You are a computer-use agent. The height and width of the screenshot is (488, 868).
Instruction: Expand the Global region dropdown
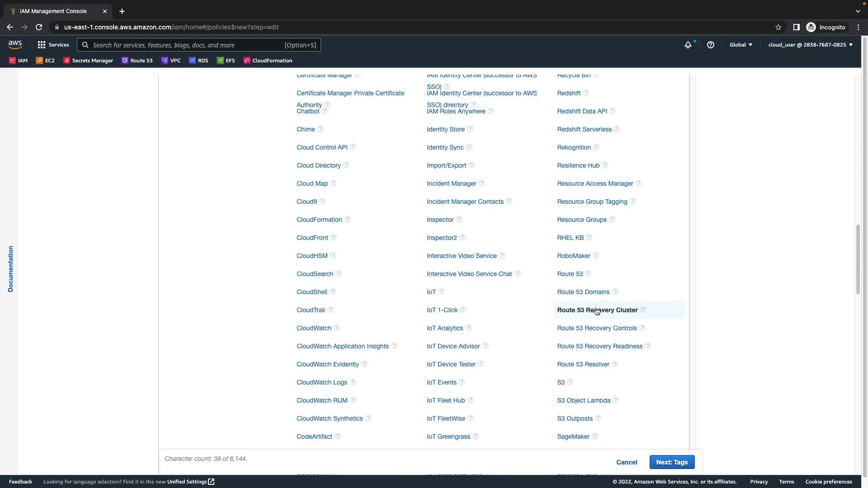(741, 45)
